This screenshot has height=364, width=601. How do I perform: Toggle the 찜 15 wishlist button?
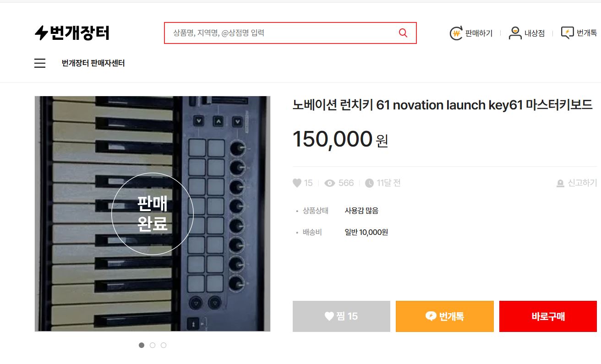point(341,316)
